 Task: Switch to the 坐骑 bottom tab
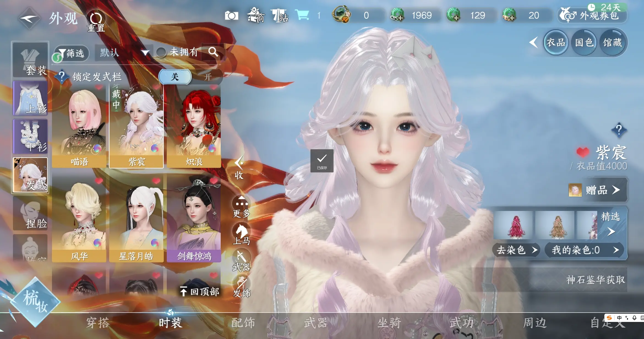tap(389, 322)
